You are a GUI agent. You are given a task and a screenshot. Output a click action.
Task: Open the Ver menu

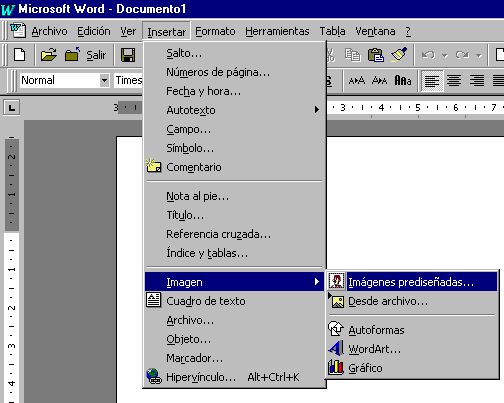click(128, 31)
